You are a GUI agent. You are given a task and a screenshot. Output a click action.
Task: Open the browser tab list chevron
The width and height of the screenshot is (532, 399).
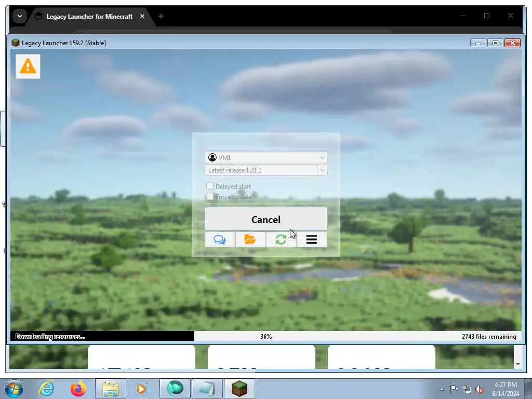[x=20, y=16]
